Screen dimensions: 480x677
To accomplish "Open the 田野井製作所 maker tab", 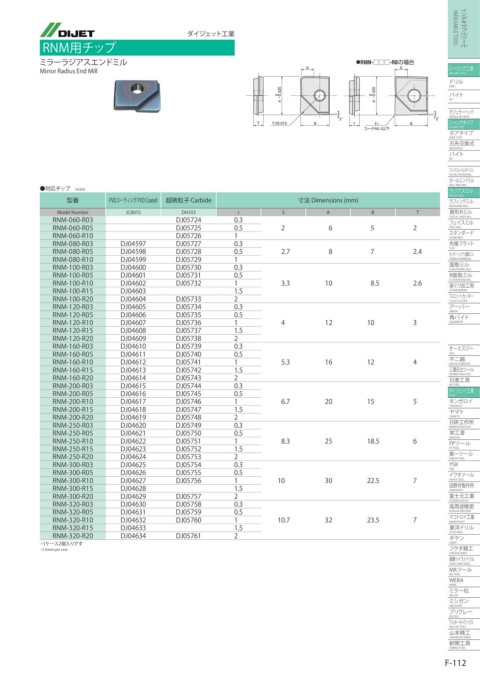I will click(464, 487).
